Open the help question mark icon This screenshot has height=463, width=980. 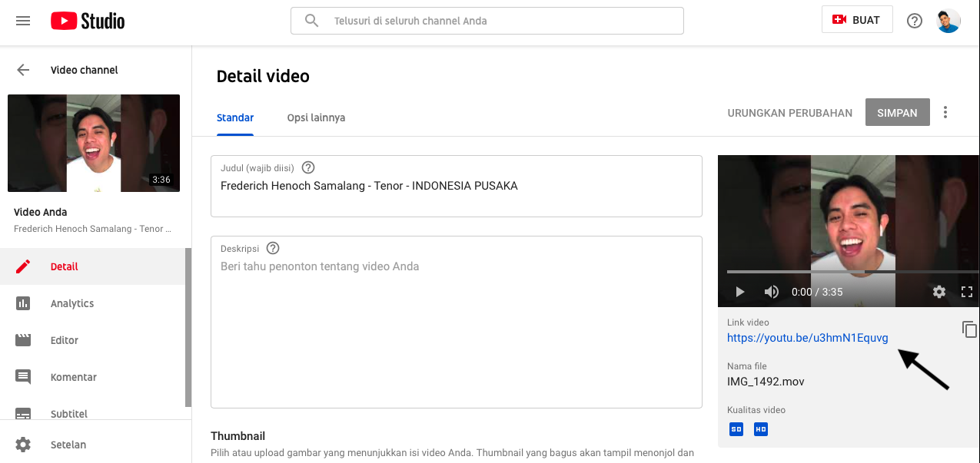coord(915,21)
